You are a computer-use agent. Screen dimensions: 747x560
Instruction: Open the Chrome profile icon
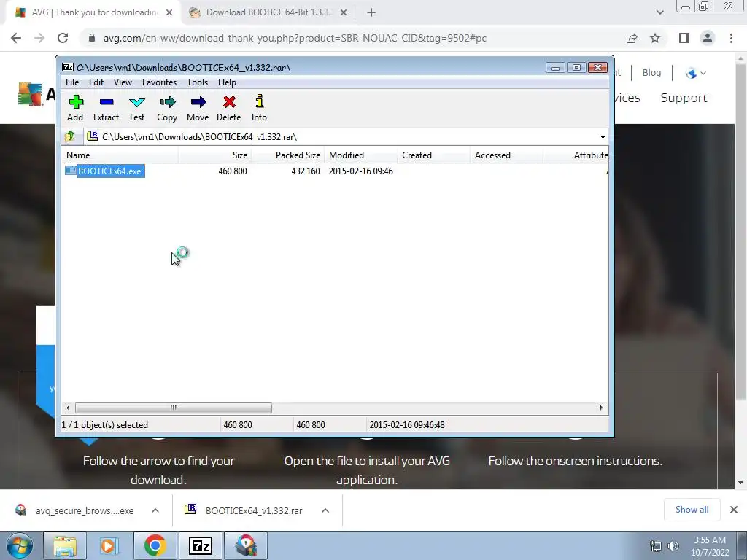pyautogui.click(x=708, y=38)
